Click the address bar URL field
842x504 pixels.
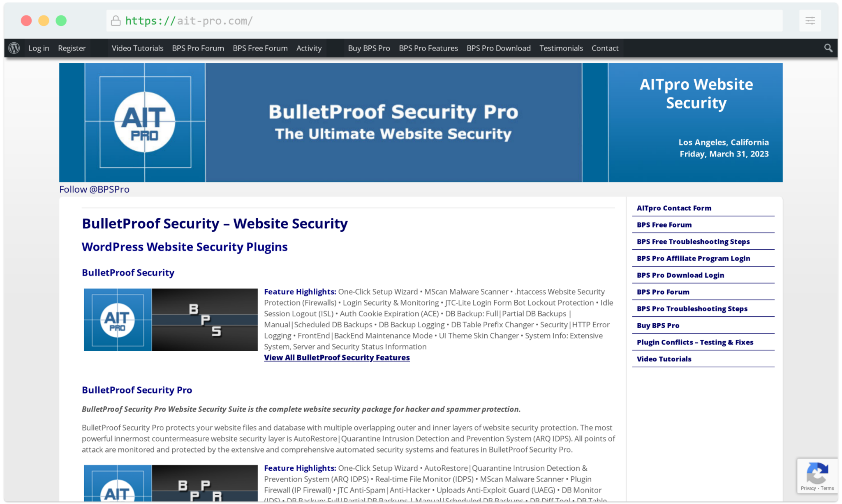click(444, 21)
